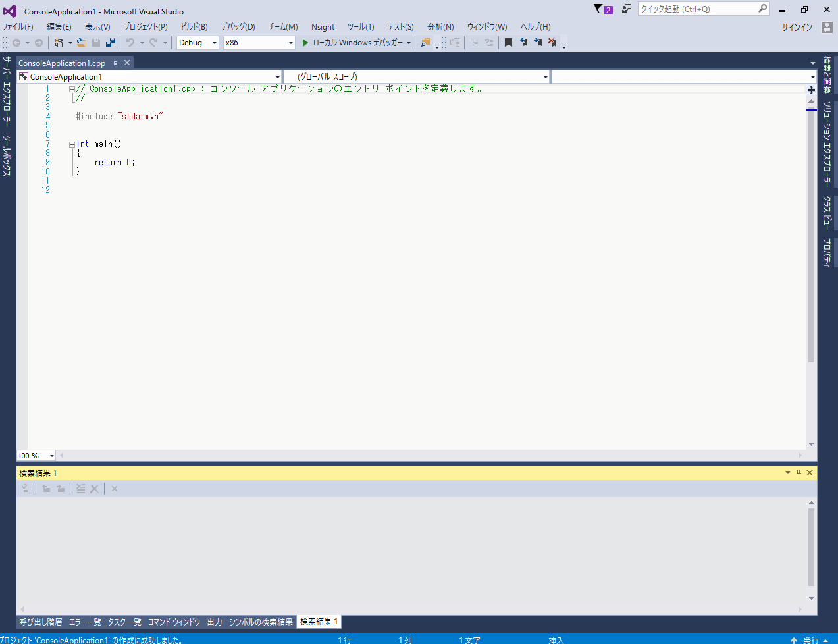Screen dimensions: 838x644
Task: Click the clear all bookmarks icon
Action: point(552,43)
